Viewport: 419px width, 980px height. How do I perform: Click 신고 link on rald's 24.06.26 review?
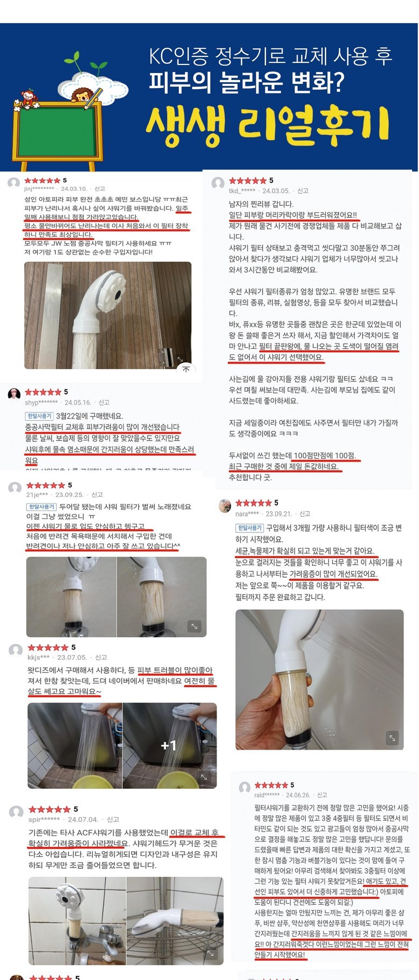(x=322, y=795)
